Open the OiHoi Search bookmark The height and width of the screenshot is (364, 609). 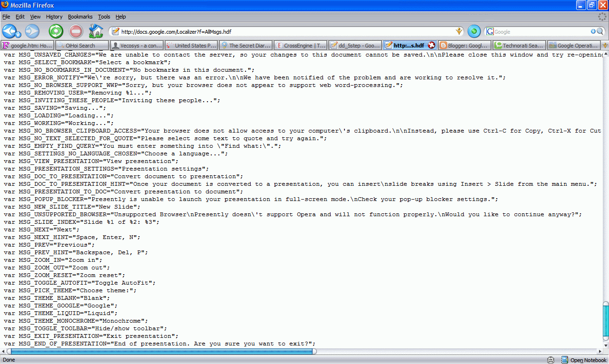(81, 45)
